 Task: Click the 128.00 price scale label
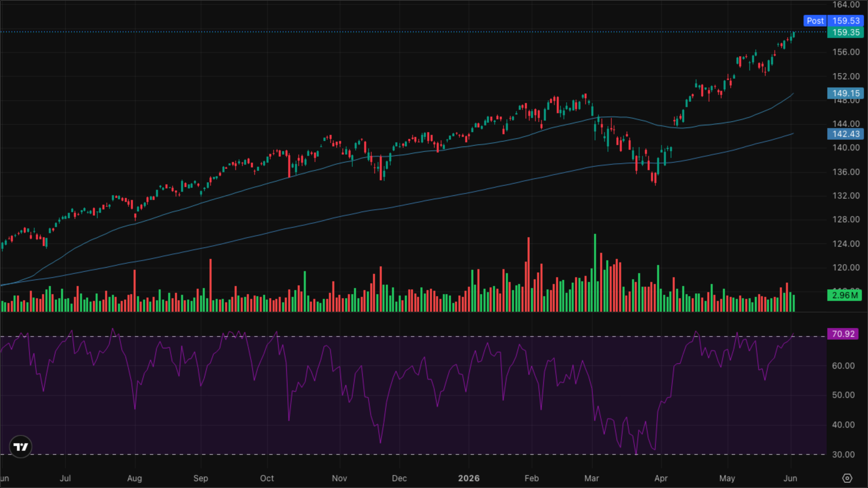[x=846, y=220]
